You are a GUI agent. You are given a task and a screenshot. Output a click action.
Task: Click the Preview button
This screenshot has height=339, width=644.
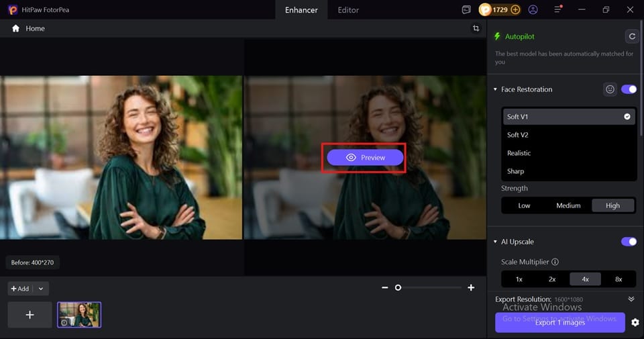[365, 157]
